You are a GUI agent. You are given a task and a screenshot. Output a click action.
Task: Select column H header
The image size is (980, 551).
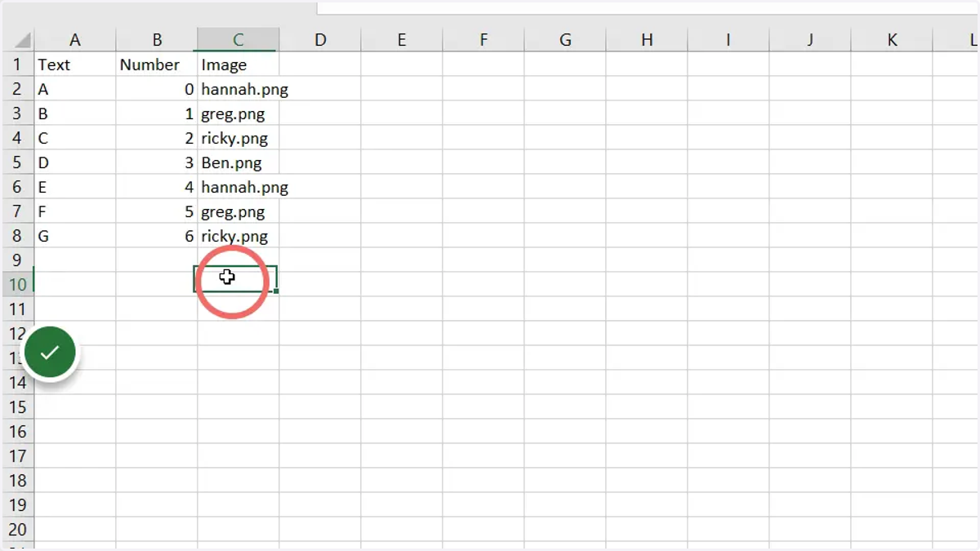(x=647, y=39)
